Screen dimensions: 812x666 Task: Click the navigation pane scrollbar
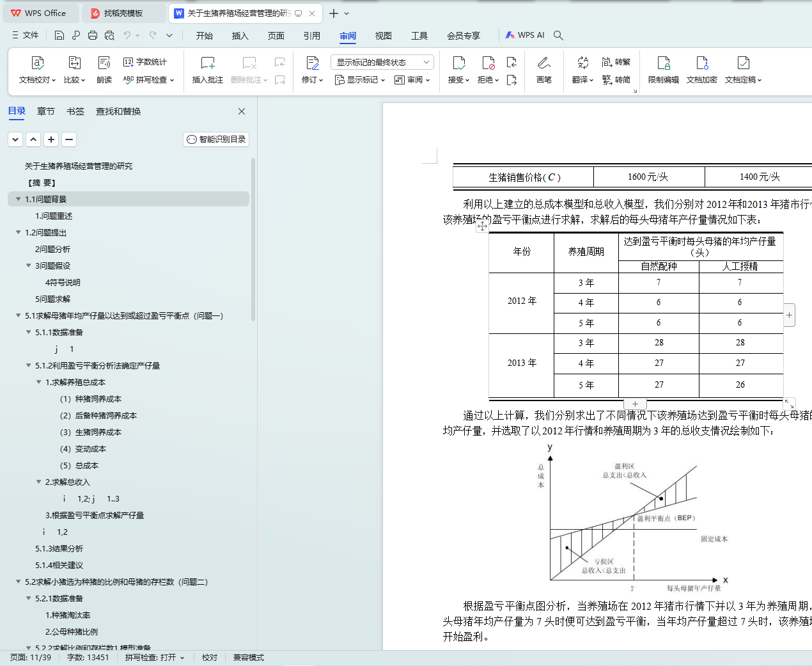click(253, 240)
